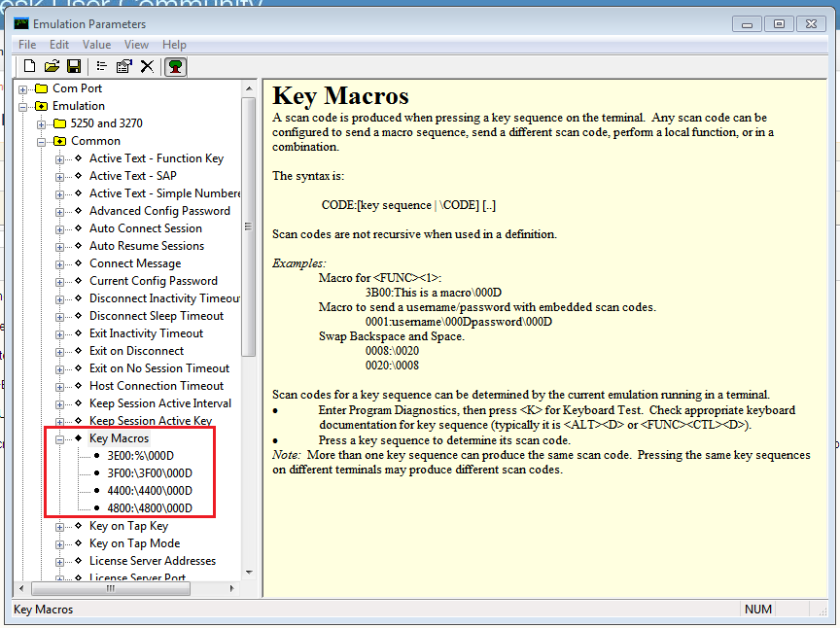This screenshot has height=628, width=840.
Task: Open a configuration file using the Open folder icon
Action: coord(52,66)
